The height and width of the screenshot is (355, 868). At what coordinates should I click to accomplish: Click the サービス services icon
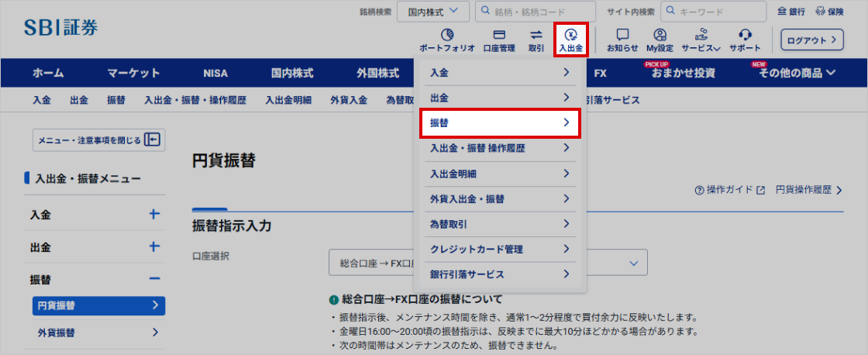point(701,40)
